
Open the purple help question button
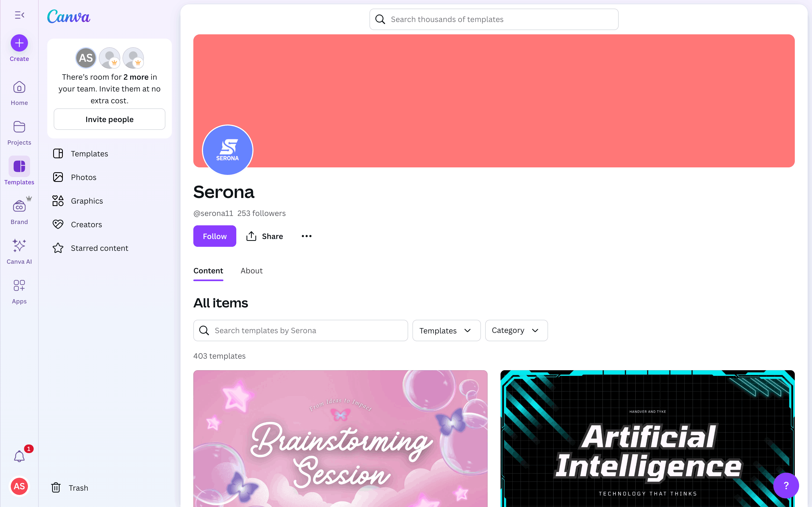click(786, 485)
